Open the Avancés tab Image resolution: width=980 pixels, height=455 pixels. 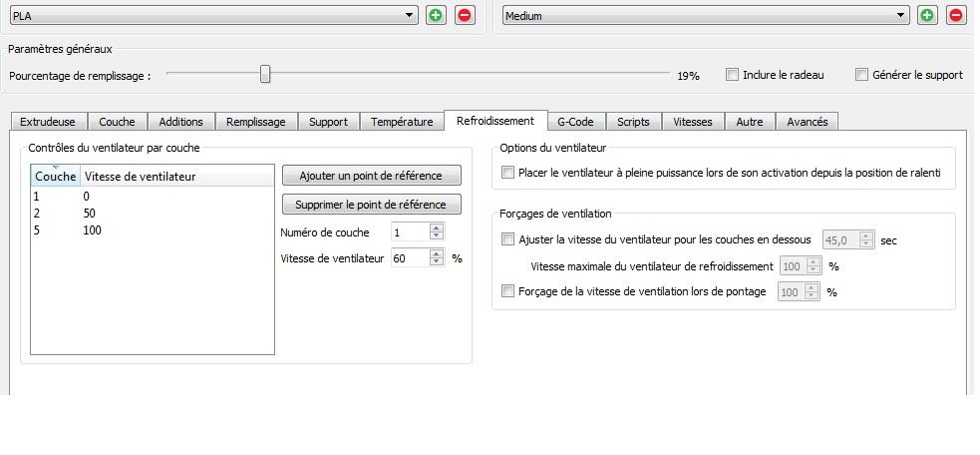pos(807,122)
